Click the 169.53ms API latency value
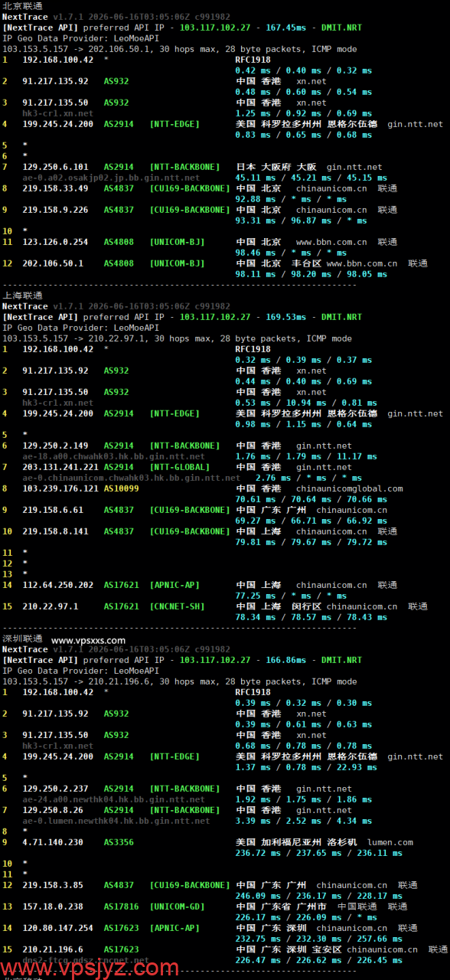 point(285,317)
